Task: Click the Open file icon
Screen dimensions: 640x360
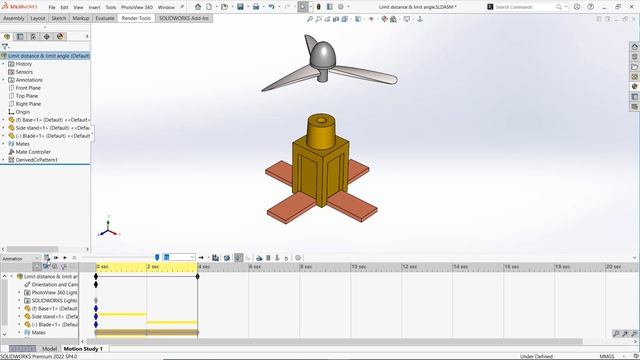Action: click(x=224, y=7)
